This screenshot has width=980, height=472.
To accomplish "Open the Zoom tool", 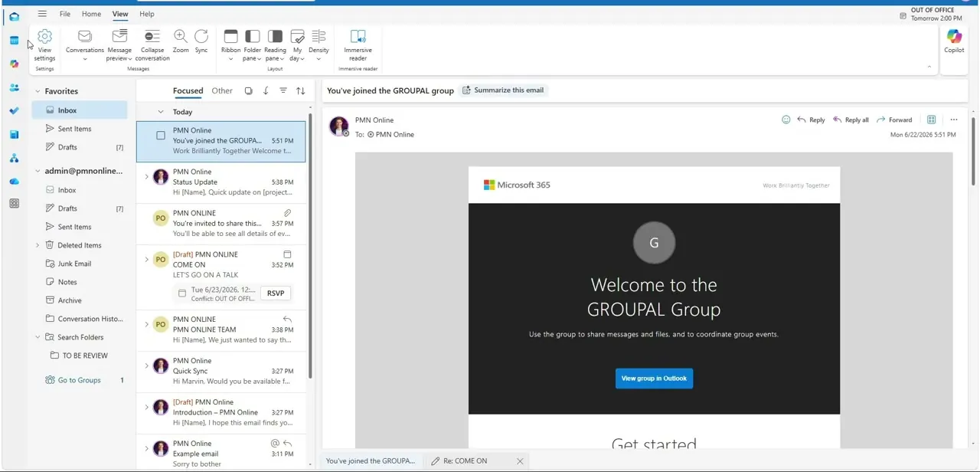I will point(181,41).
